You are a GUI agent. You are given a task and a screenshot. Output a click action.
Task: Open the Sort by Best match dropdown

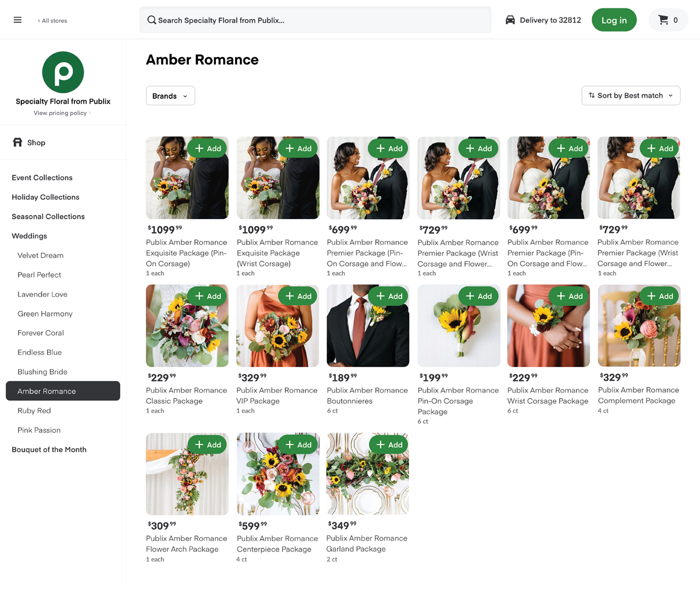coord(631,95)
